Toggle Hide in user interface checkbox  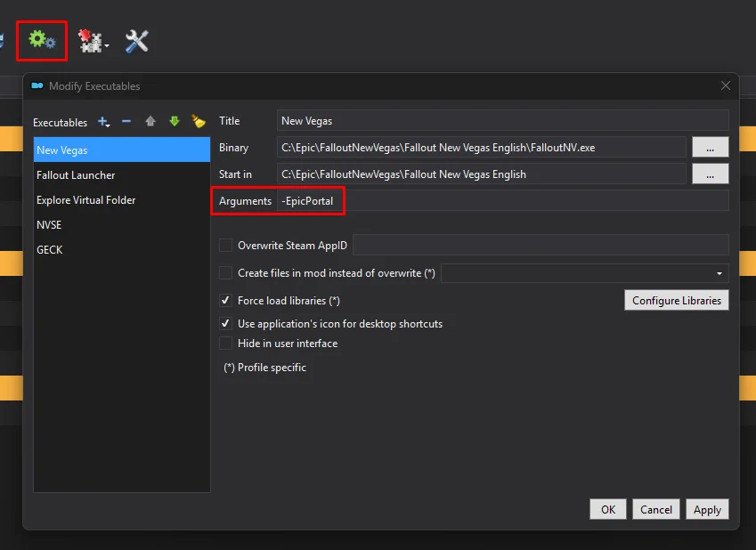(226, 344)
